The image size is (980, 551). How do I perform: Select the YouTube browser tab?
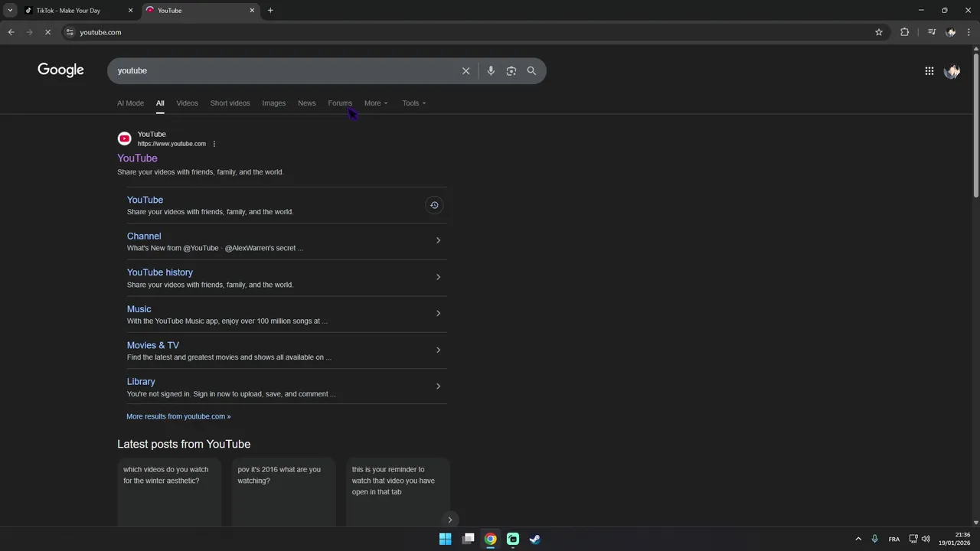[x=201, y=11]
